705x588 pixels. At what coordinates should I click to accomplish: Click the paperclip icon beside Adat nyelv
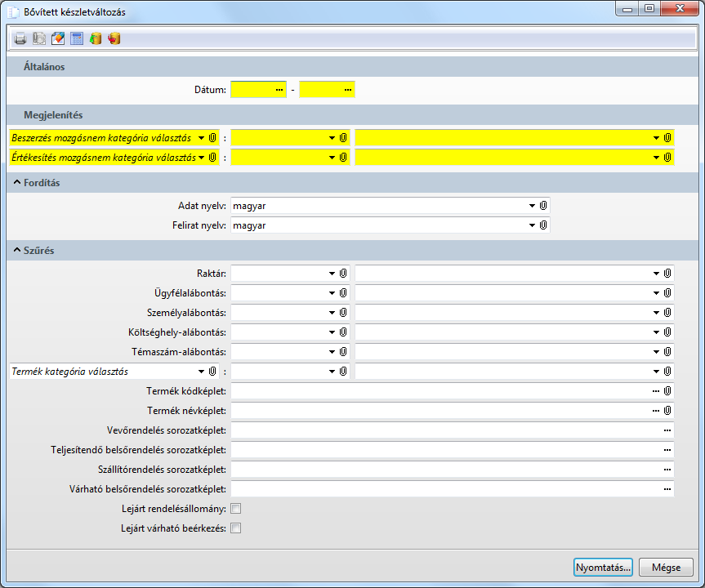click(543, 206)
